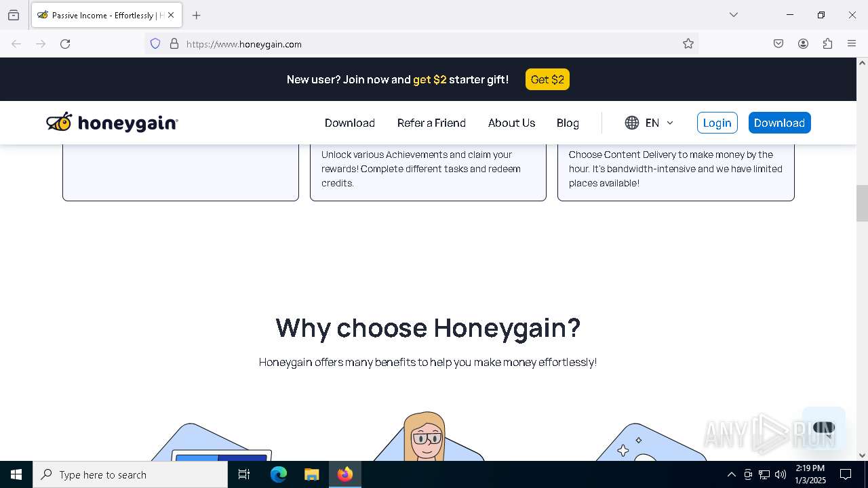The height and width of the screenshot is (488, 868).
Task: Open About Us nav link
Action: pos(512,123)
